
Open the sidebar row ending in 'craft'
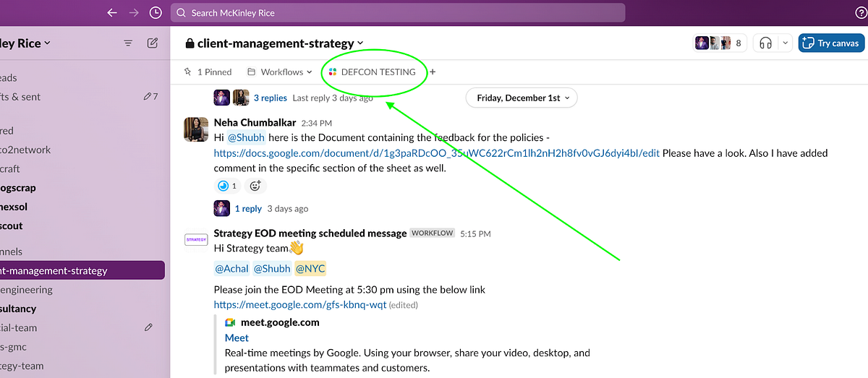point(82,168)
